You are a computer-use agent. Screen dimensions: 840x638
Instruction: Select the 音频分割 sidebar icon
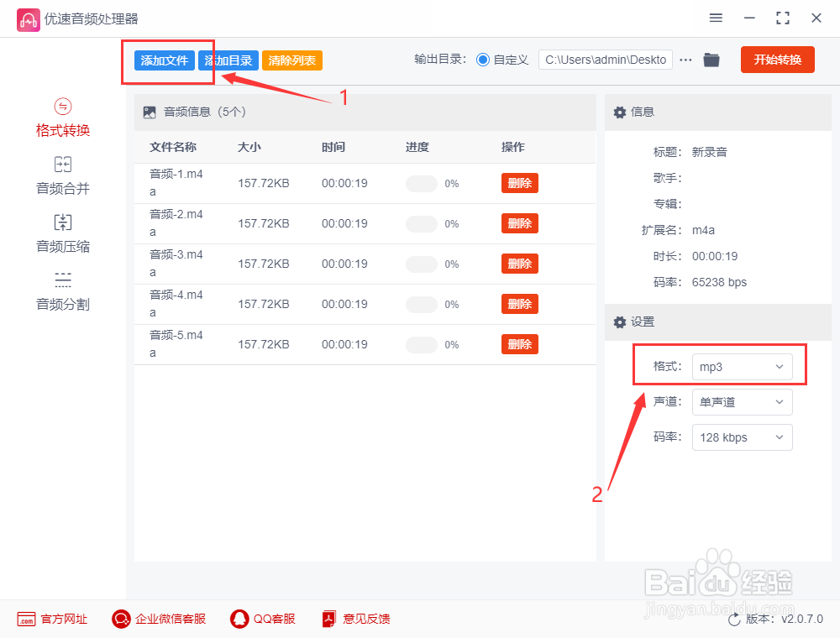(63, 280)
